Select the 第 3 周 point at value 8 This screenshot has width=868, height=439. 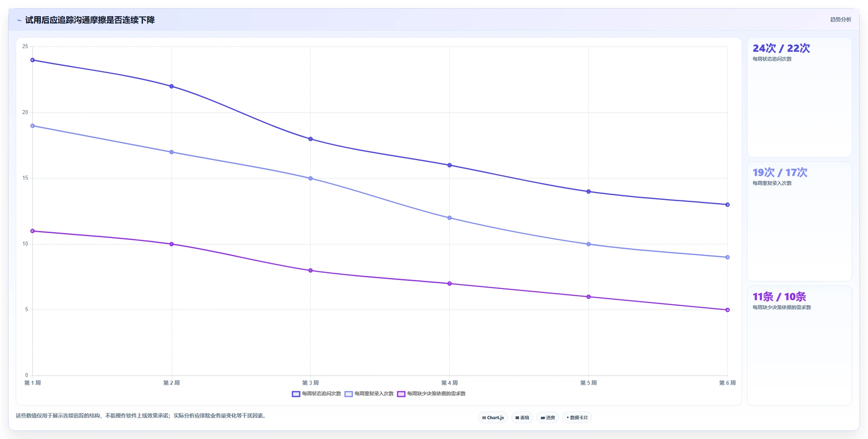coord(311,270)
